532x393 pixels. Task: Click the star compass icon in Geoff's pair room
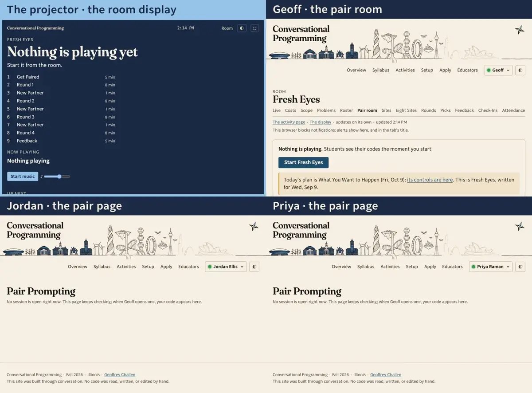(520, 30)
